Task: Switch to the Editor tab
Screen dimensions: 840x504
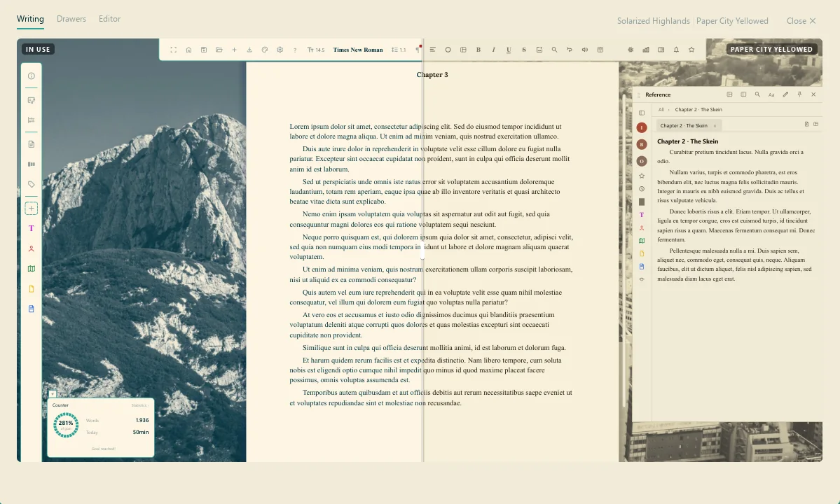Action: pyautogui.click(x=109, y=19)
